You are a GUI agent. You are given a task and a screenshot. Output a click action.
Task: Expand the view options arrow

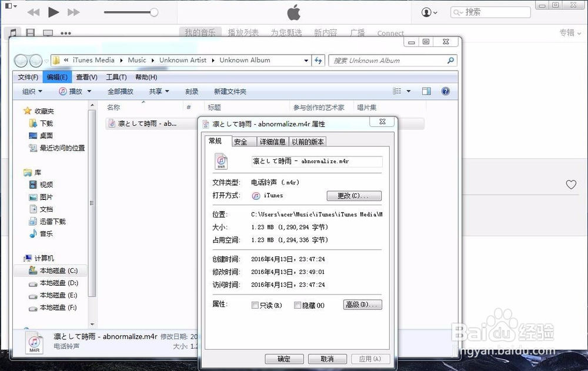pos(409,91)
